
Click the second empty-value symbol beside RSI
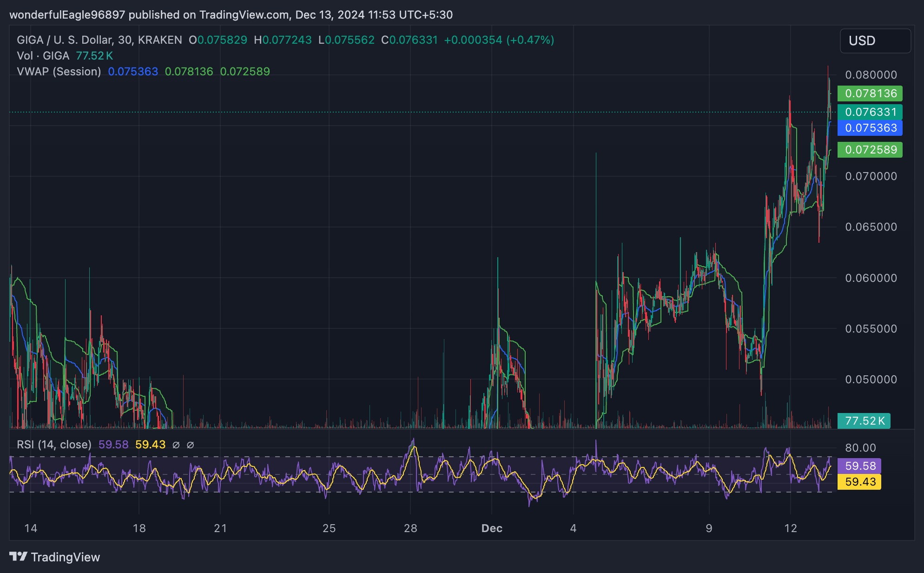pos(190,445)
